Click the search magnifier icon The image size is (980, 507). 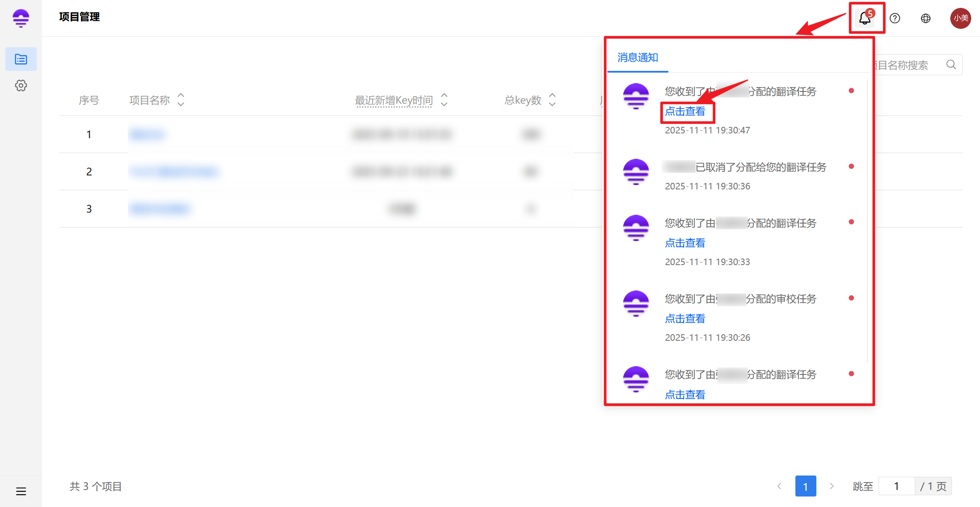click(951, 65)
